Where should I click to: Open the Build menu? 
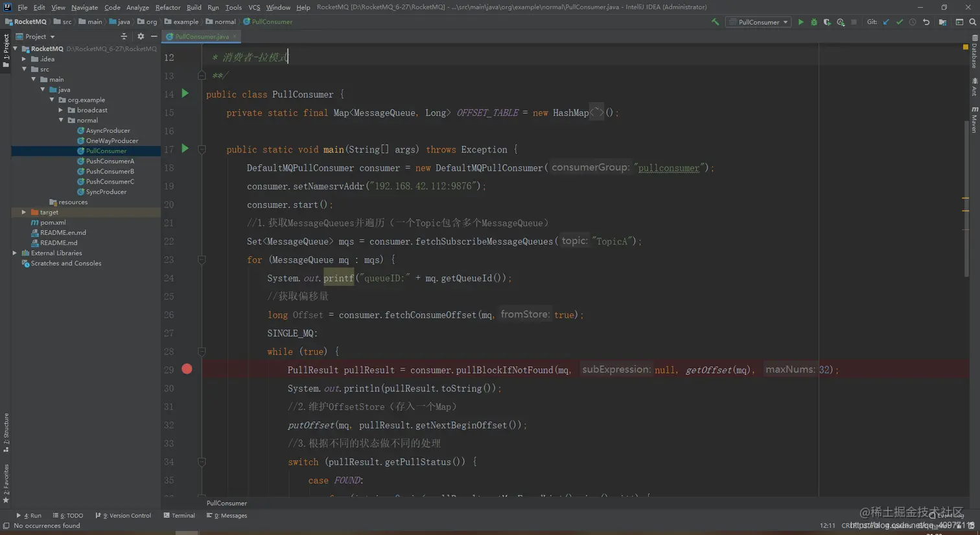(194, 7)
